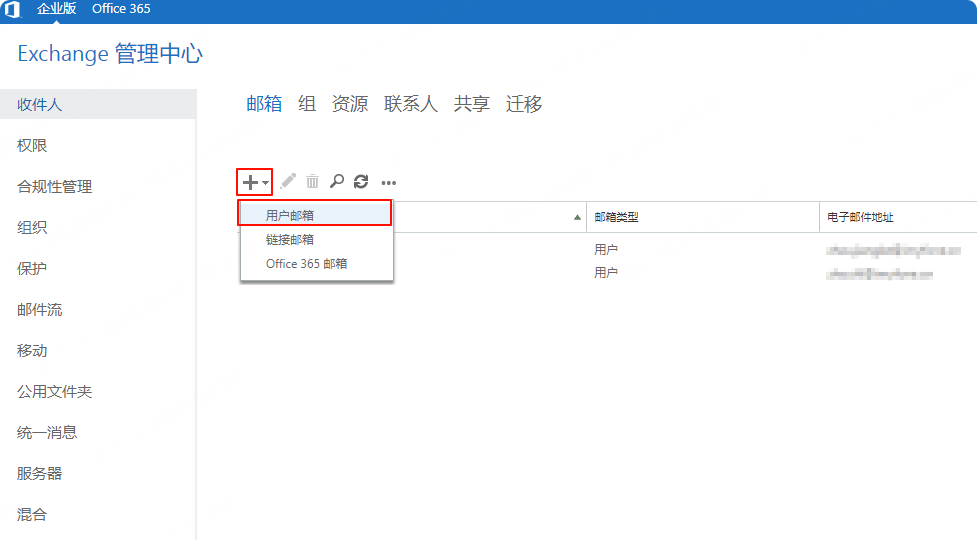The image size is (977, 540).
Task: Switch to the 邮箱 tab
Action: [x=264, y=103]
